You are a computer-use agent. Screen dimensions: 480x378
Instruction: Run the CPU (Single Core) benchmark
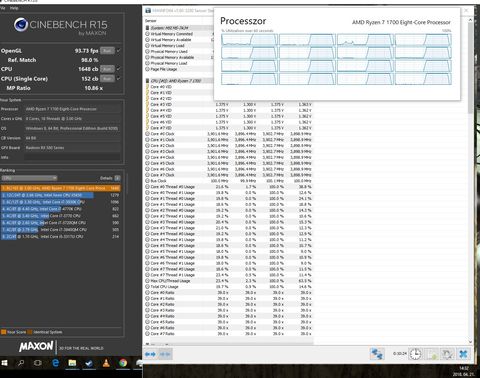[107, 79]
